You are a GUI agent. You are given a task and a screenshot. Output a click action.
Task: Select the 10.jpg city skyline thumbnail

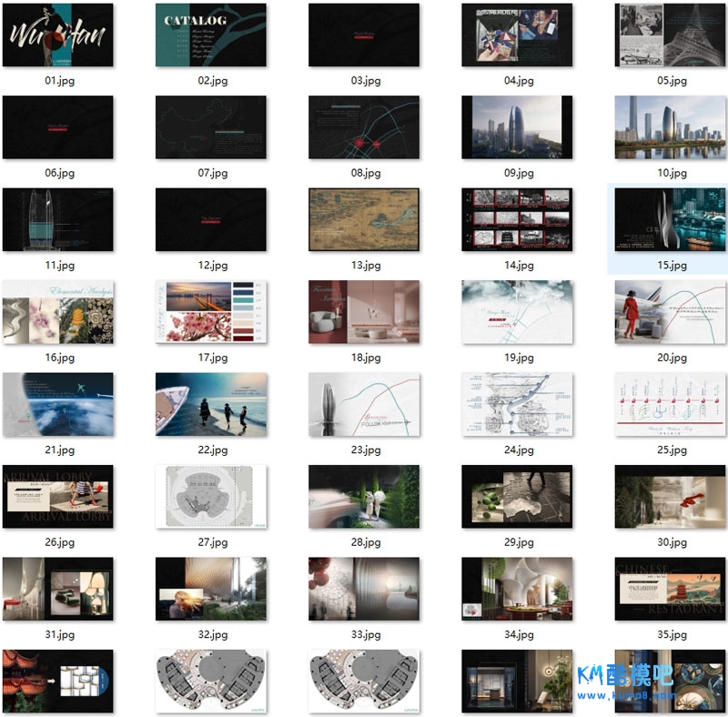(671, 127)
